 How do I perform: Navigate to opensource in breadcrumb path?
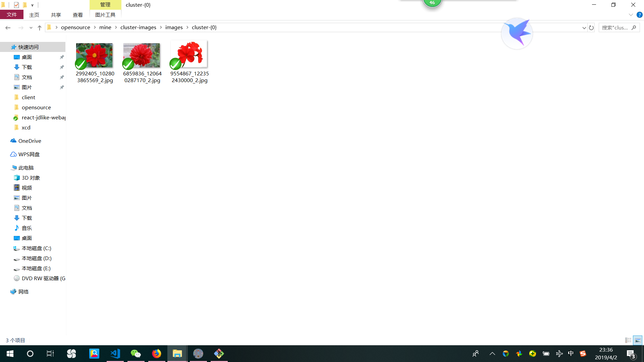tap(75, 27)
